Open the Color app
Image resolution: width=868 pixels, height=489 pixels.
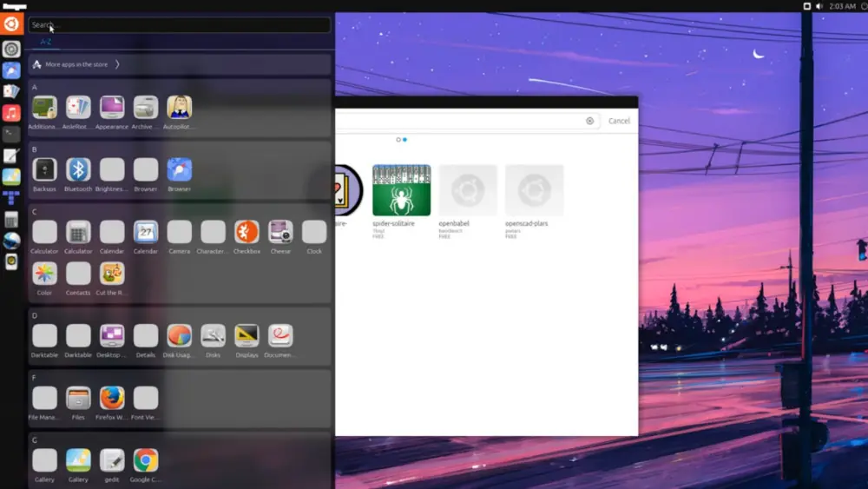click(44, 274)
